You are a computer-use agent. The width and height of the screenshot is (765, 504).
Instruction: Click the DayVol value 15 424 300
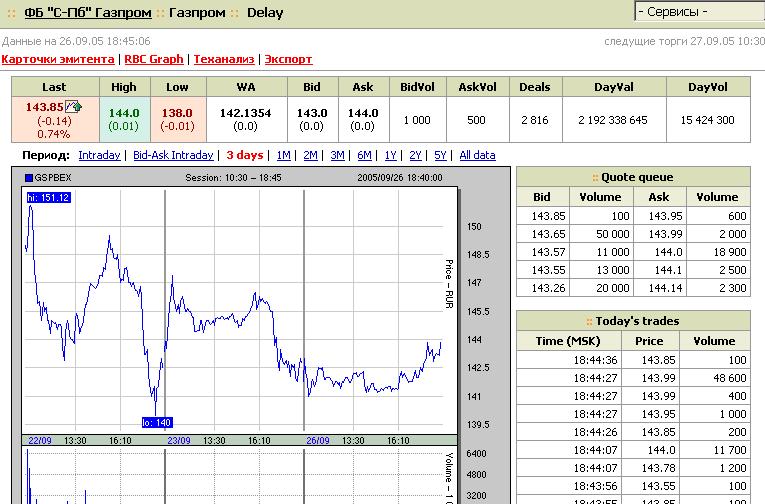point(707,120)
